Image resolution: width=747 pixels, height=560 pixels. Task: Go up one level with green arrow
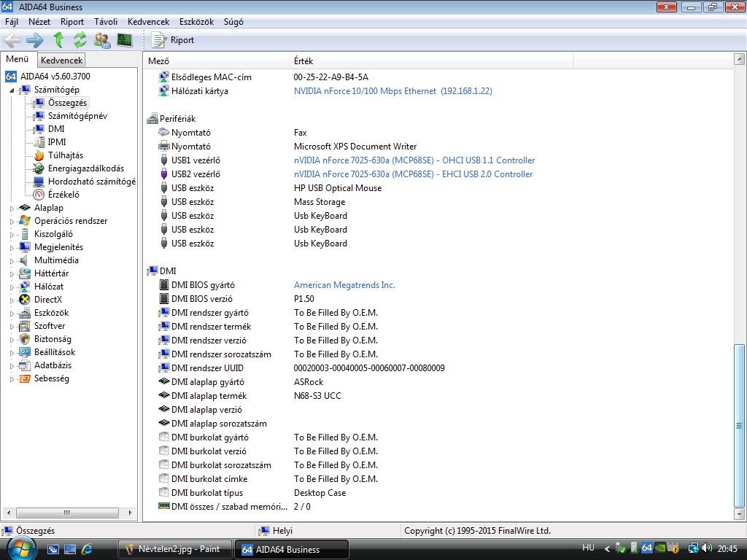[x=58, y=40]
